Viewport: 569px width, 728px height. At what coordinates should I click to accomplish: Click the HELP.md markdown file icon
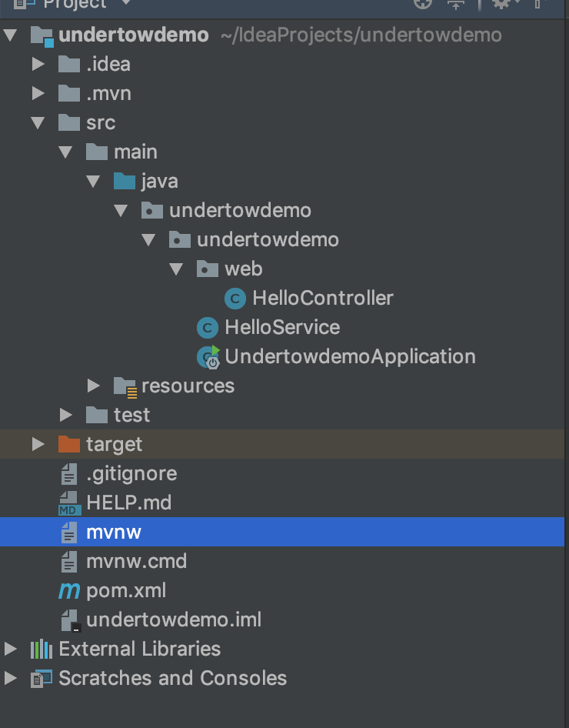coord(69,503)
